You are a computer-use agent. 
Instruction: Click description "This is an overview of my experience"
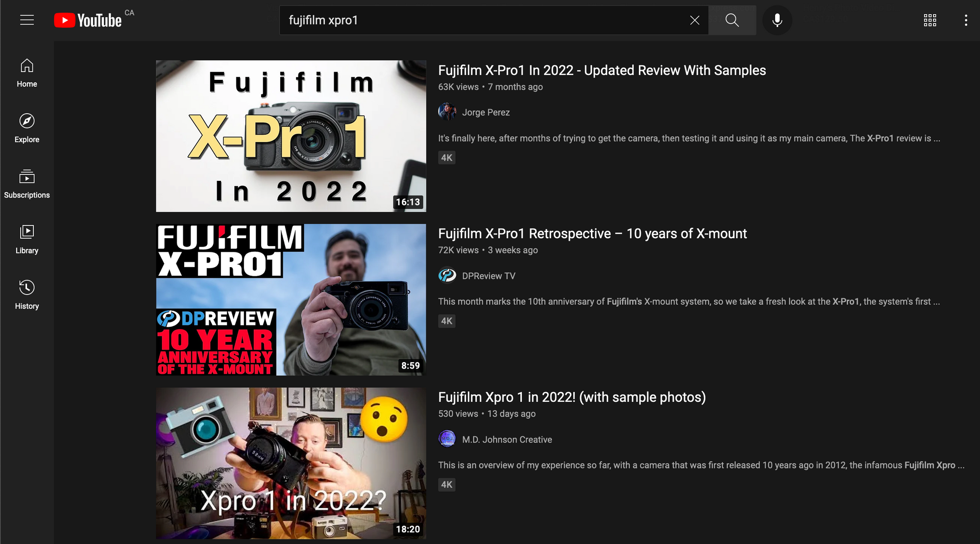(701, 465)
